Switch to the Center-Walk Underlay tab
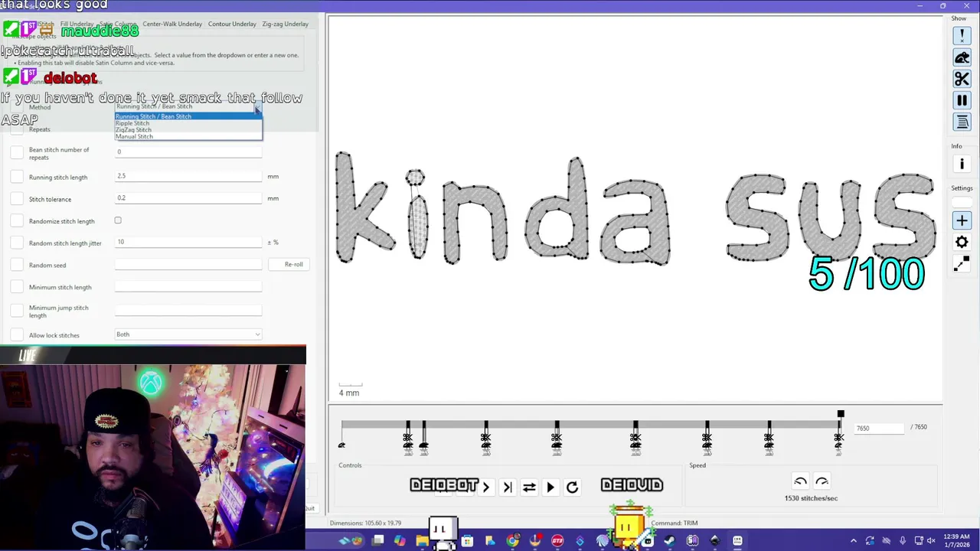The image size is (980, 551). point(172,24)
